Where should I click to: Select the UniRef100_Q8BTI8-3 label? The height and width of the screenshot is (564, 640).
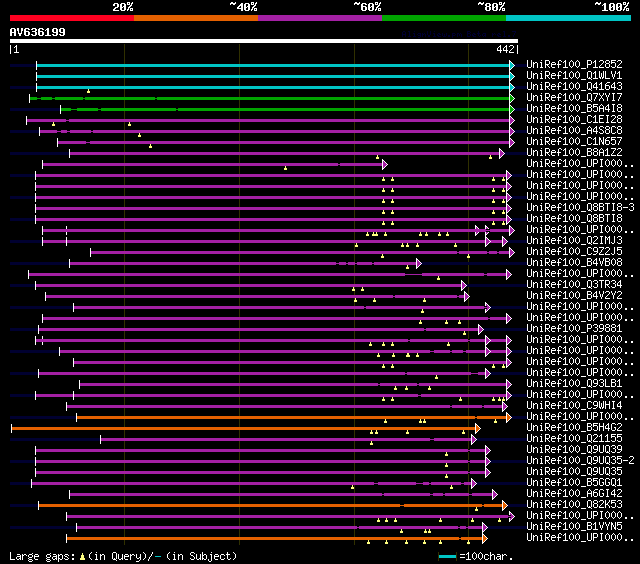[580, 208]
